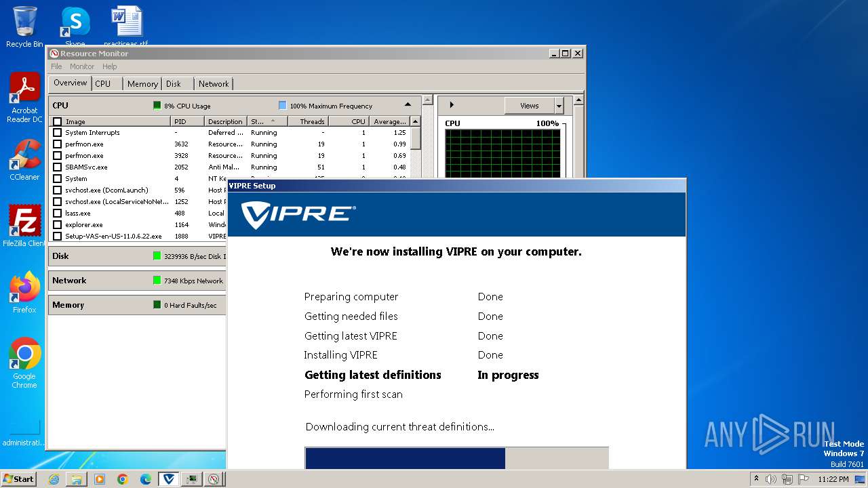Check perfmon.exe PID 3632 checkbox
This screenshot has height=488, width=868.
(58, 144)
